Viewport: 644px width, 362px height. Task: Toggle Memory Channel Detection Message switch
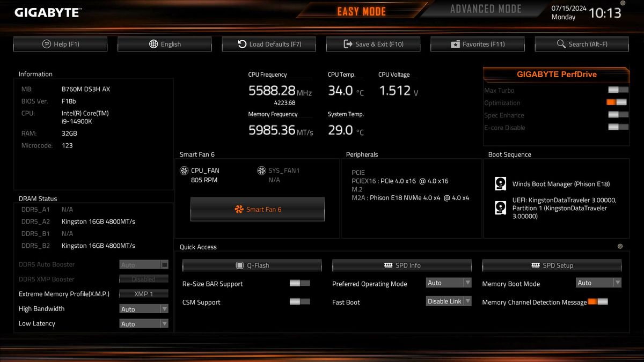pyautogui.click(x=598, y=301)
